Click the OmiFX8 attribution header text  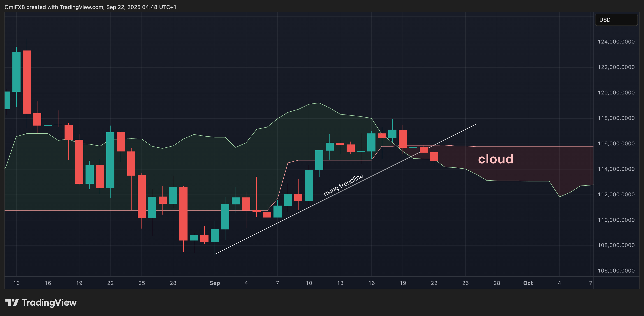click(90, 7)
